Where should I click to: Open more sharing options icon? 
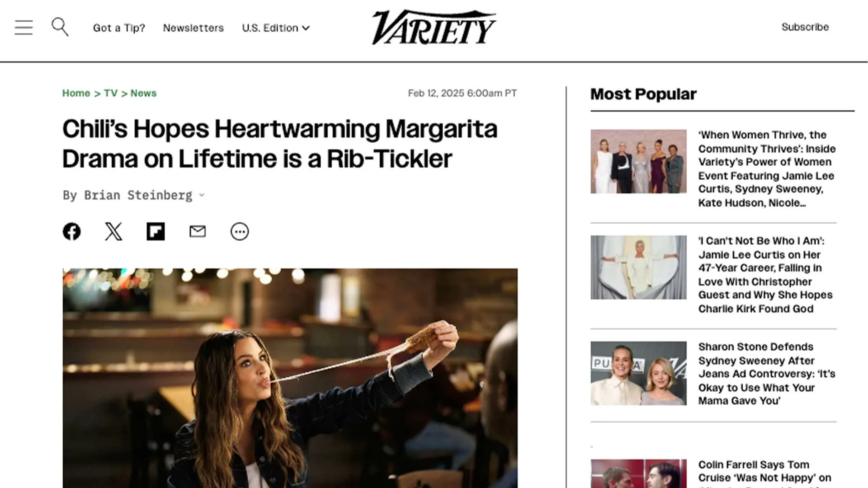click(x=240, y=231)
